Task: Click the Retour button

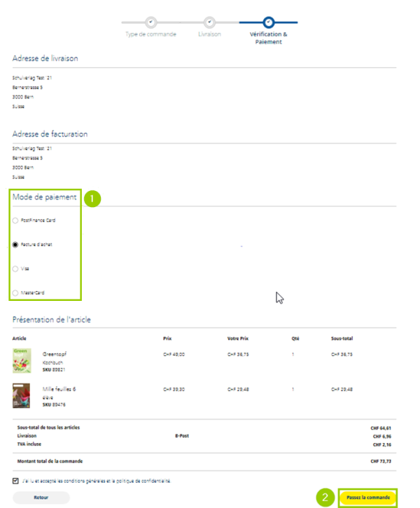Action: pyautogui.click(x=41, y=497)
